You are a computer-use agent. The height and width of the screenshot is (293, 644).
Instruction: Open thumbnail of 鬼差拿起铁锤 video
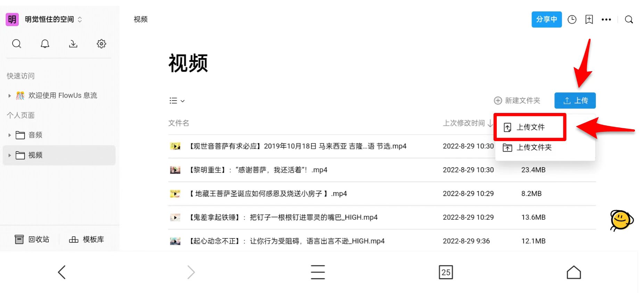[x=175, y=218]
